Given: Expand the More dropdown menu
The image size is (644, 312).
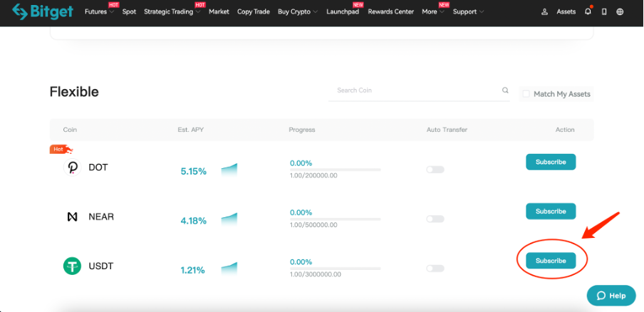Looking at the screenshot, I should coord(433,12).
